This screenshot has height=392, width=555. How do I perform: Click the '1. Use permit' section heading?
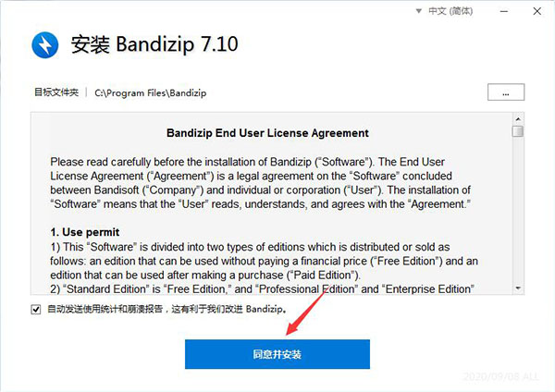pyautogui.click(x=84, y=232)
